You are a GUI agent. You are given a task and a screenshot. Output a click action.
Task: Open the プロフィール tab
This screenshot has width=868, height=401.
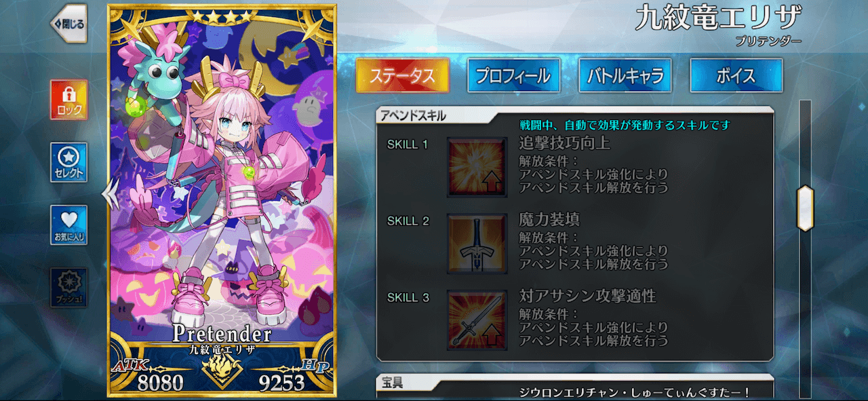(x=513, y=75)
